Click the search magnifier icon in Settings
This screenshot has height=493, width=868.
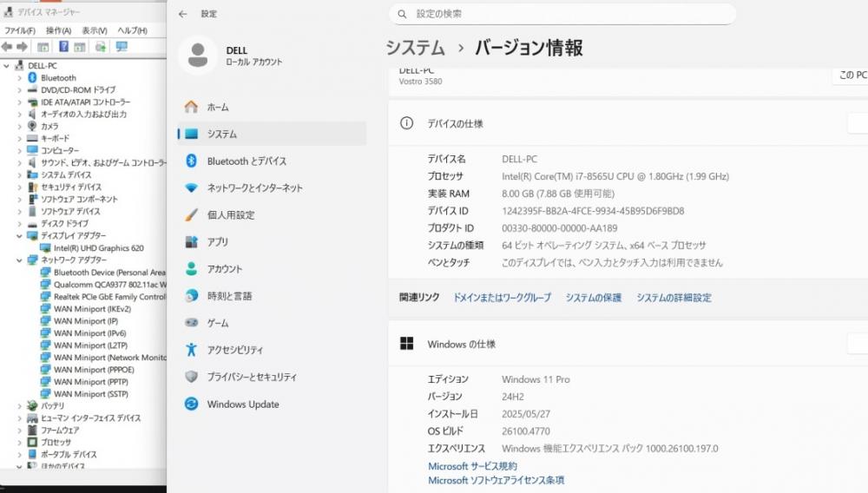click(403, 14)
